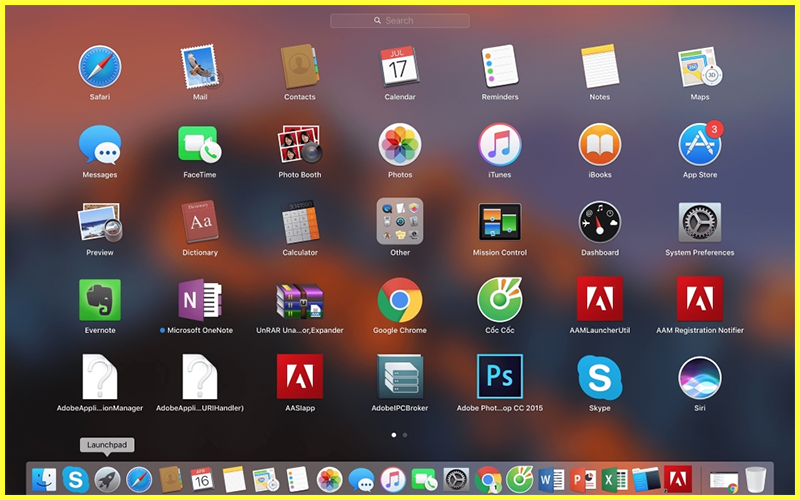Open iTunes from Launchpad grid
Screen dimensions: 800x500
tap(500, 145)
